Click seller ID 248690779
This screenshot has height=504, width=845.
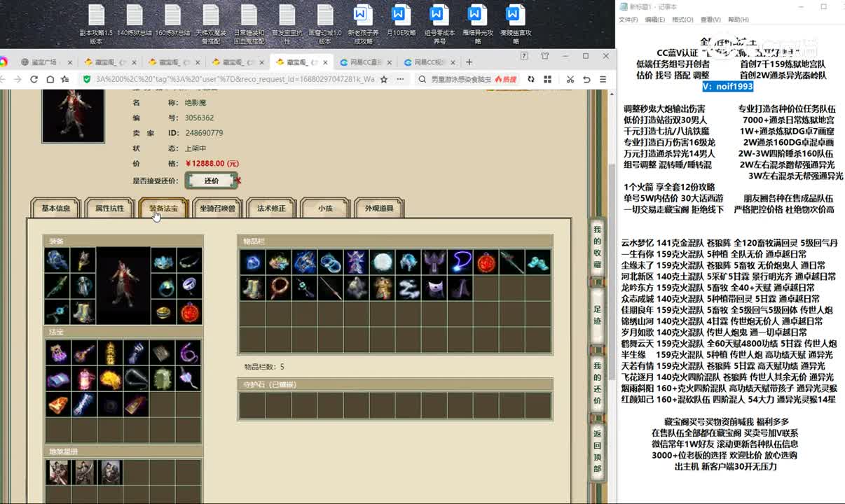tap(204, 133)
